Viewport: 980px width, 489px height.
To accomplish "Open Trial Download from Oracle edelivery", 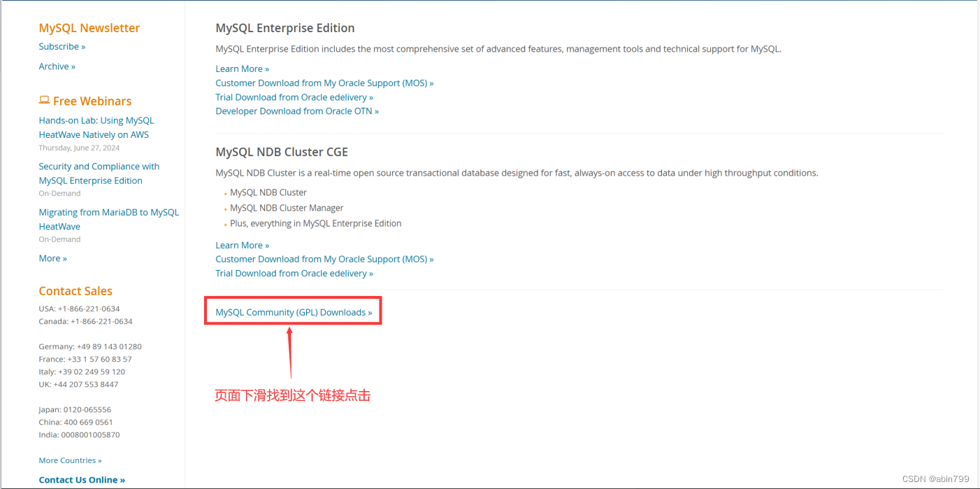I will point(294,97).
